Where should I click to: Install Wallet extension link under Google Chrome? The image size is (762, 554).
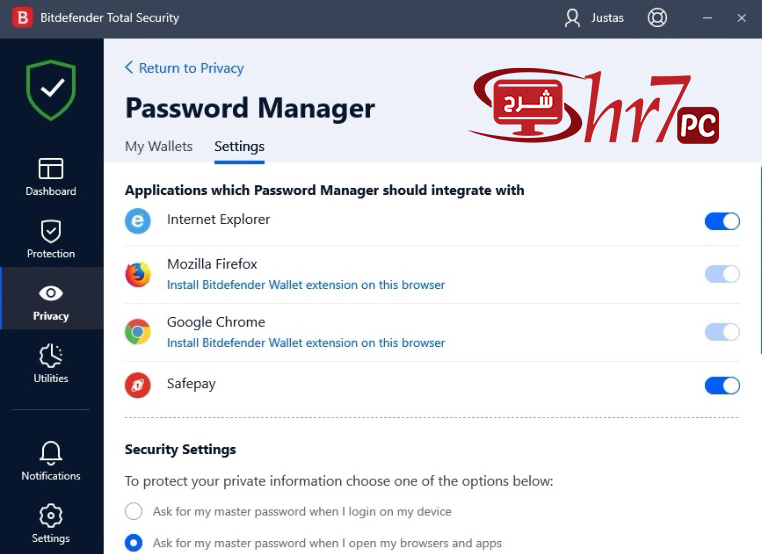click(x=306, y=343)
